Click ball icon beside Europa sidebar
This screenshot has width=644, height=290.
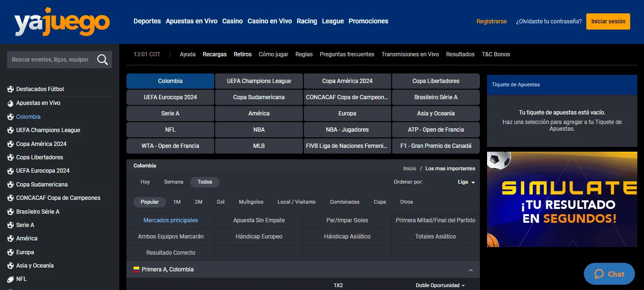10,252
